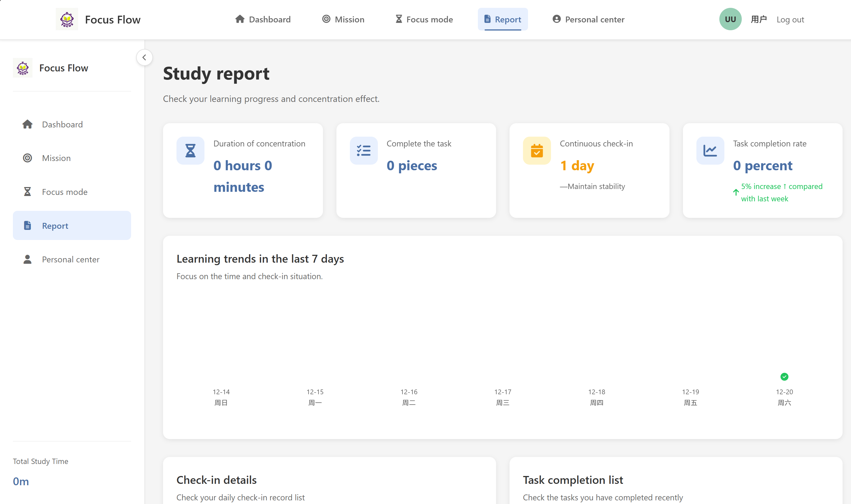Open Personal center from top navigation
The image size is (851, 504).
[x=589, y=19]
